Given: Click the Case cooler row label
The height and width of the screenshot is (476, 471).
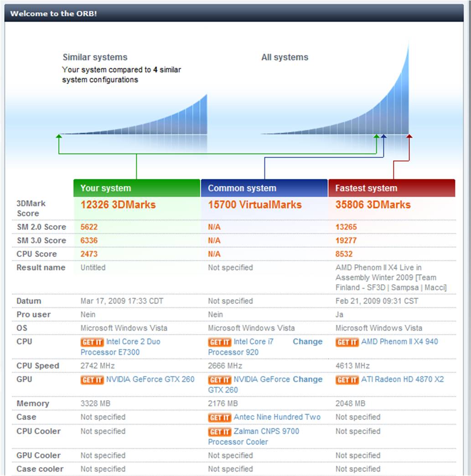Looking at the screenshot, I should click(40, 469).
